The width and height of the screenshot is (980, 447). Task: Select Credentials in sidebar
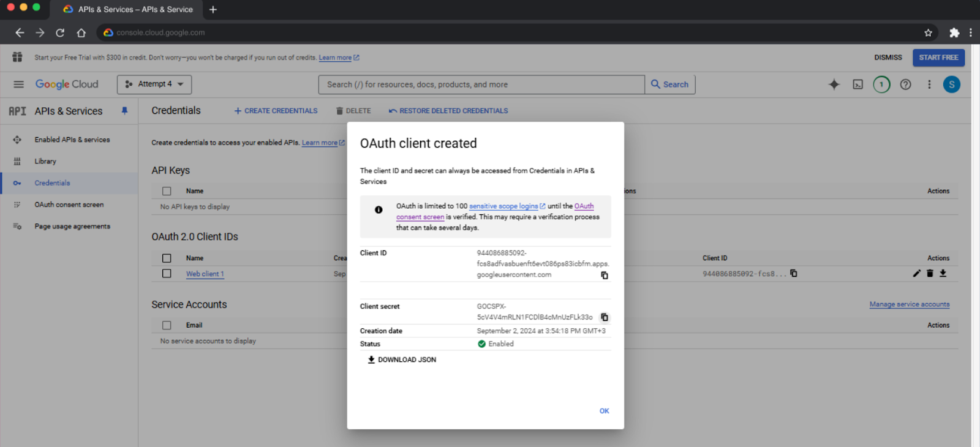tap(69, 183)
